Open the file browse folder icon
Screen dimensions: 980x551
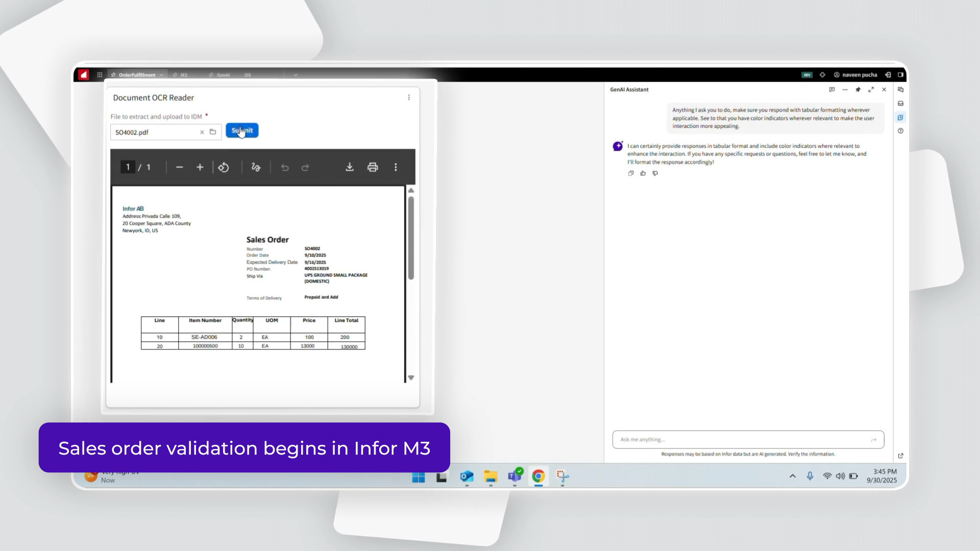pyautogui.click(x=213, y=132)
